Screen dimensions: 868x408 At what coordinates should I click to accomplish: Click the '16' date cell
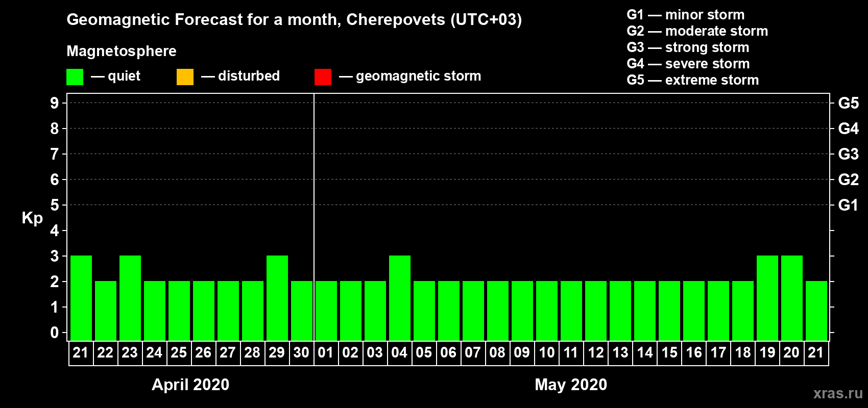(x=694, y=353)
